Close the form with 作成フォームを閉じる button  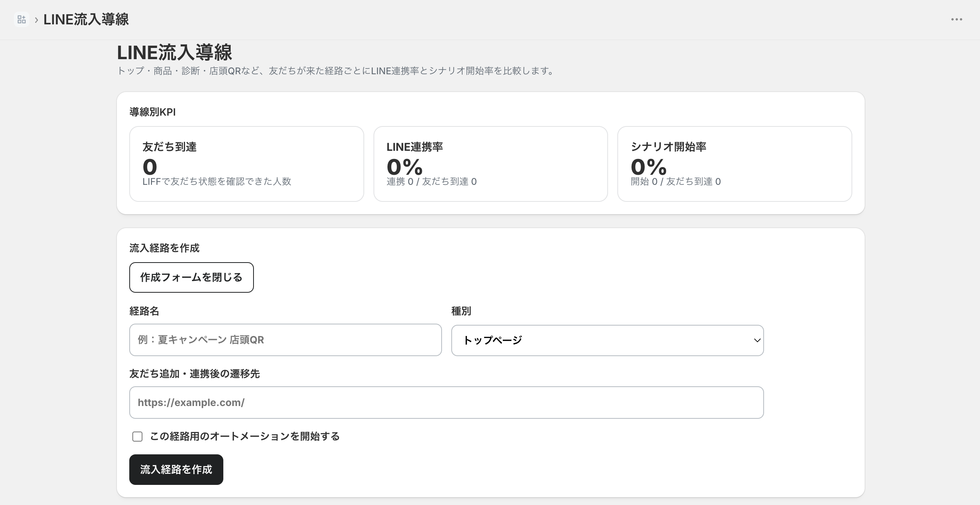(x=191, y=277)
